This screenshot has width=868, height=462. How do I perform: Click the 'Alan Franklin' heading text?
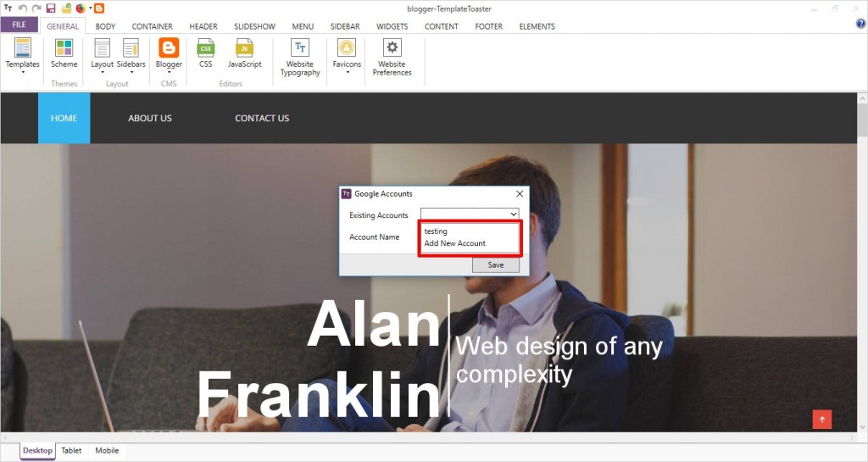[319, 359]
